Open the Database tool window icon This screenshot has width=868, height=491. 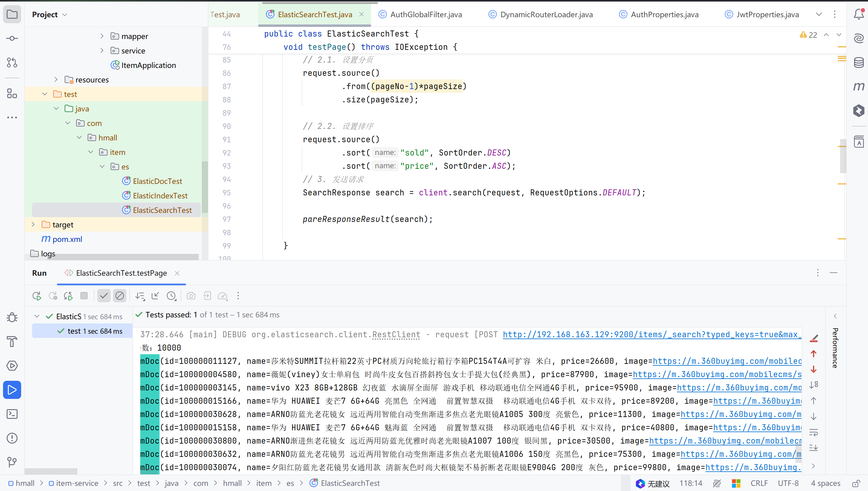859,63
